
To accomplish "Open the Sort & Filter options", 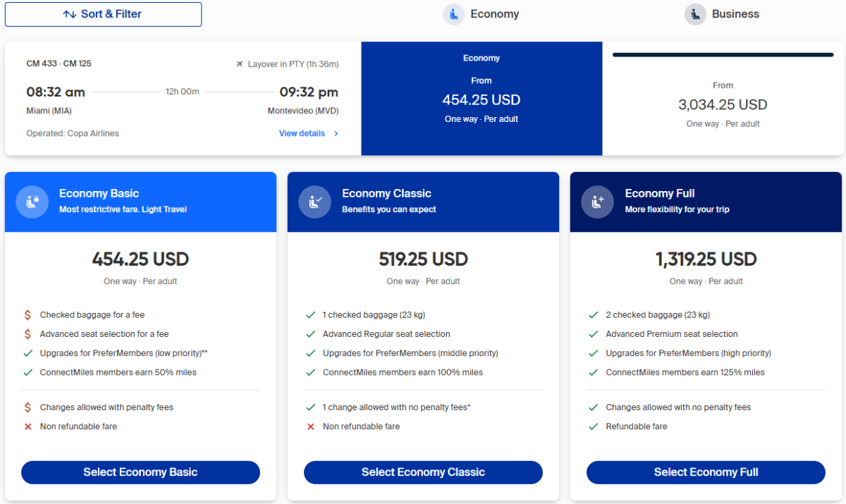I will click(103, 14).
